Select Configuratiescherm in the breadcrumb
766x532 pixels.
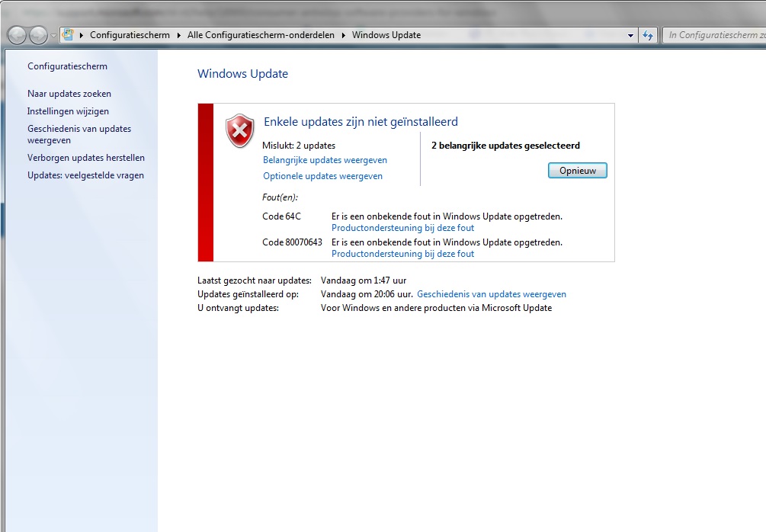pyautogui.click(x=130, y=35)
